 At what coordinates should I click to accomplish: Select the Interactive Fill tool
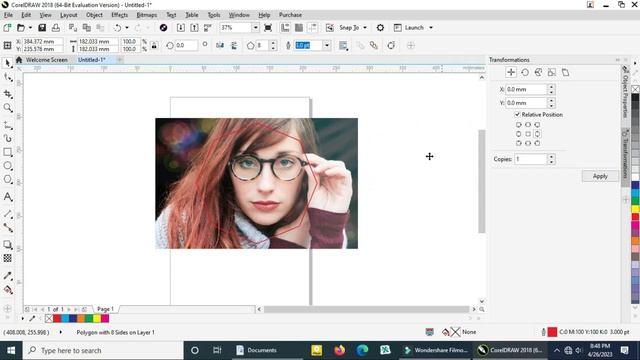pos(7,290)
